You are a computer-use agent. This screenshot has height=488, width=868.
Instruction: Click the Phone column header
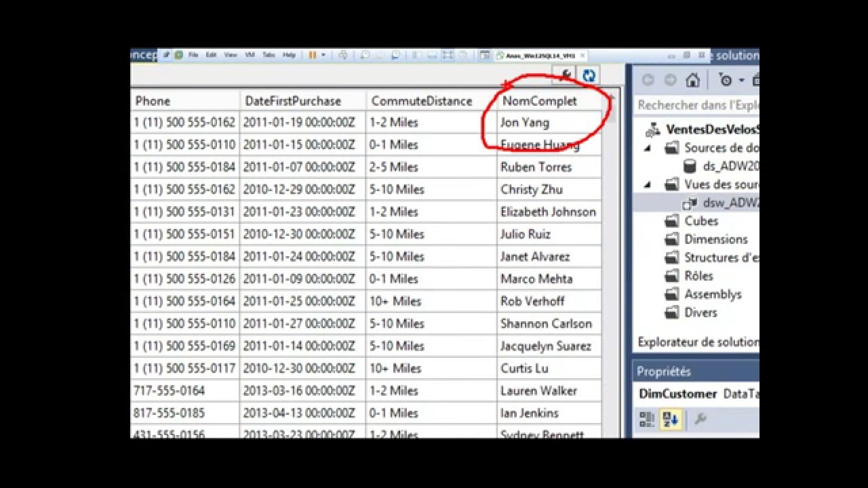pos(184,101)
